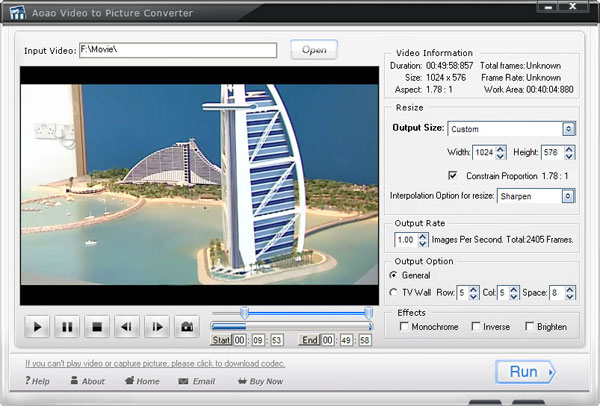600x406 pixels.
Task: Decrease the Height value
Action: 569,156
